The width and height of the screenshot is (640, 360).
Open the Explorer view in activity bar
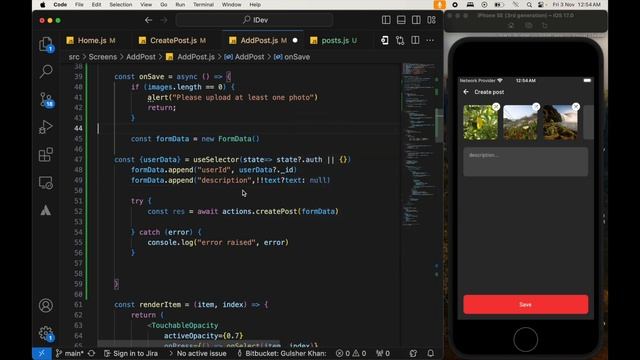point(46,44)
